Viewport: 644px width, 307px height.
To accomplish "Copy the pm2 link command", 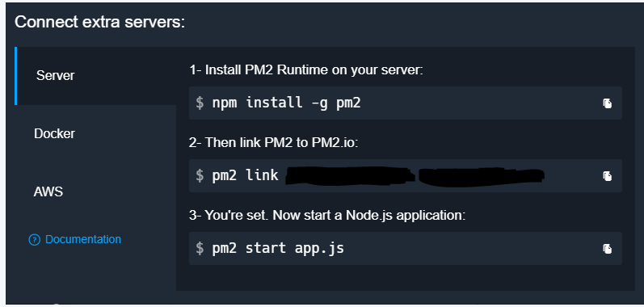I will [x=607, y=176].
